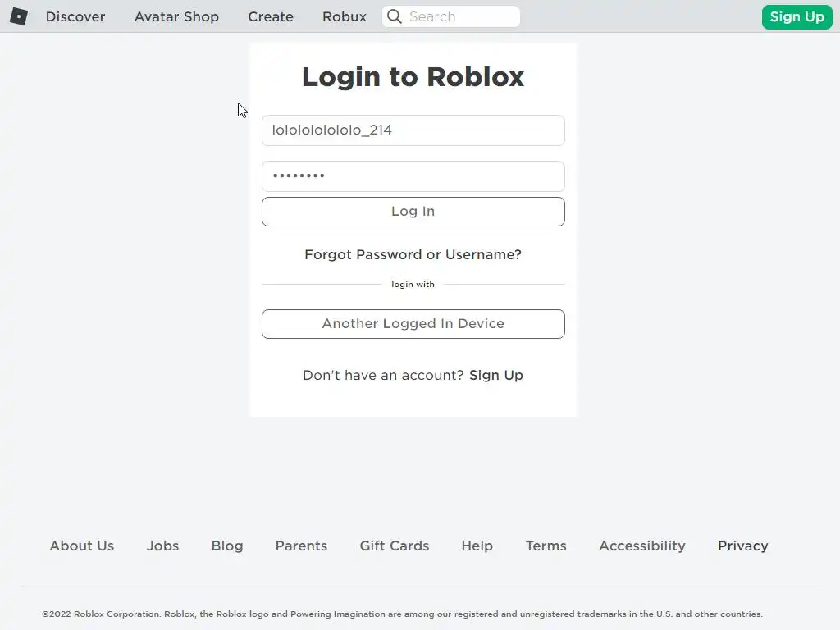The height and width of the screenshot is (630, 840).
Task: Open the Avatar Shop menu item
Action: pyautogui.click(x=177, y=16)
